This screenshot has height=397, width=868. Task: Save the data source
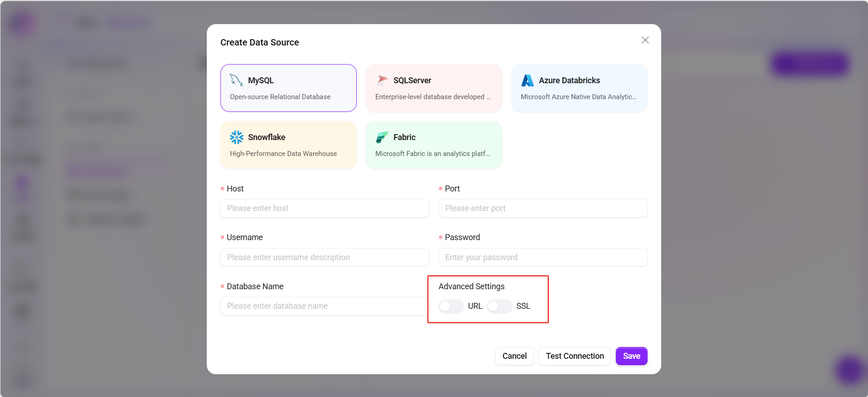(632, 356)
